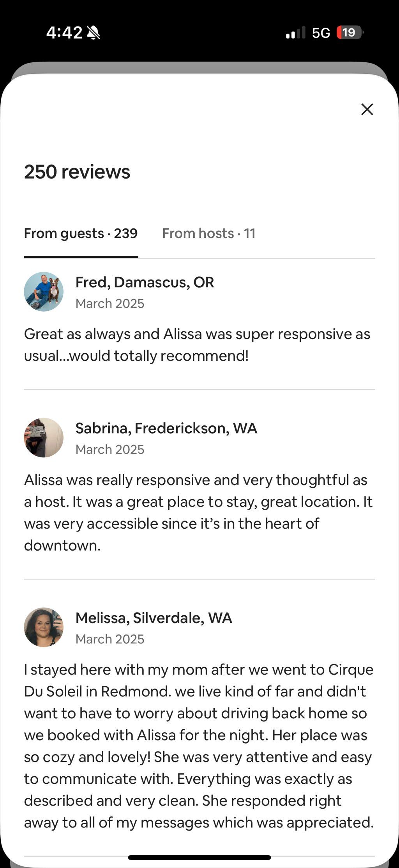Tap the name Fred, Damascus, OR
399x868 pixels.
pos(145,282)
